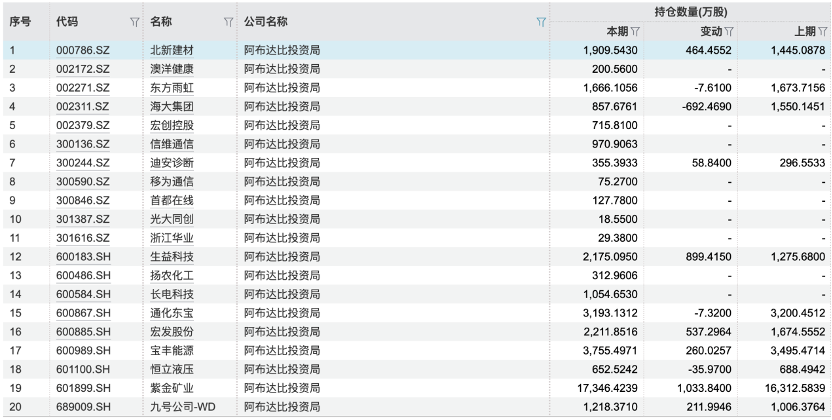Screen dimensions: 832x420
Task: Click the active 公司名称 filter icon
Action: pos(541,21)
